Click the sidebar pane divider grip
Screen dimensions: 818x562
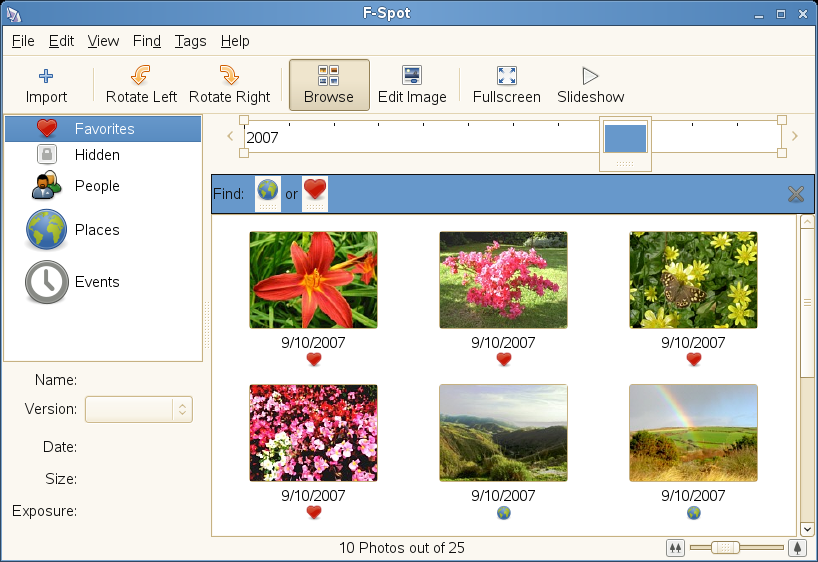[x=207, y=325]
